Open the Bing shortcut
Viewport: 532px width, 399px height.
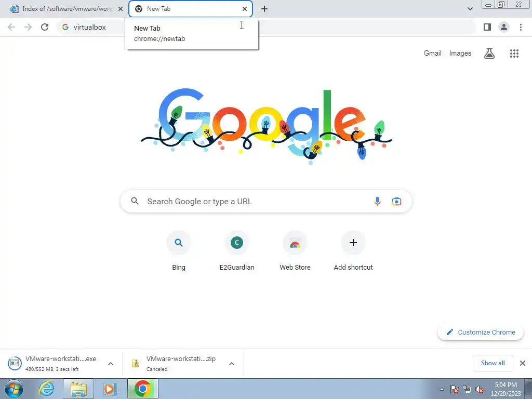(179, 251)
